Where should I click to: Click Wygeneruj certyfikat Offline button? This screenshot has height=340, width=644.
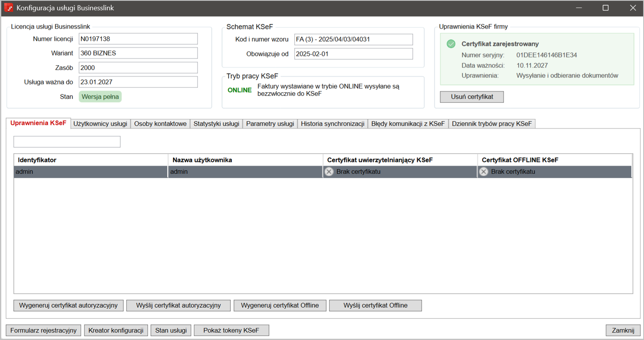pyautogui.click(x=280, y=306)
